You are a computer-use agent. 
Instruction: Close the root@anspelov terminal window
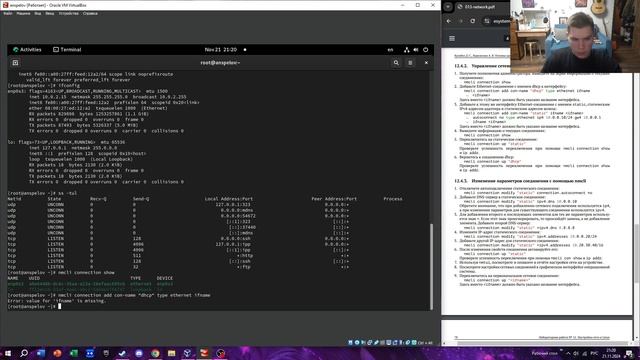[x=426, y=63]
